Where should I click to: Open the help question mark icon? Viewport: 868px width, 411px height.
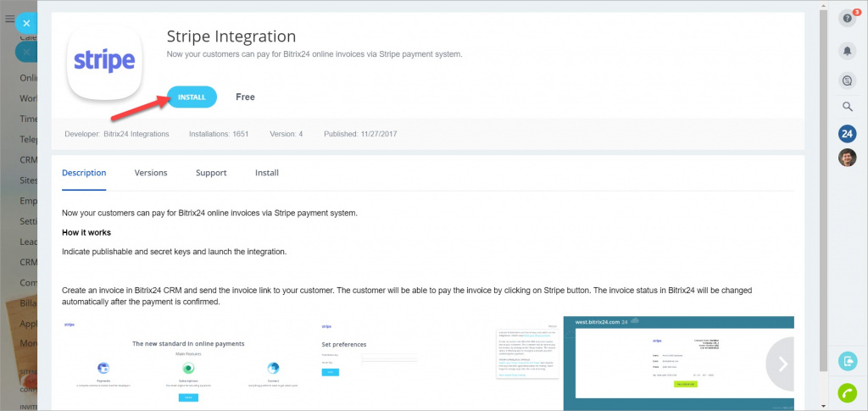pos(847,19)
